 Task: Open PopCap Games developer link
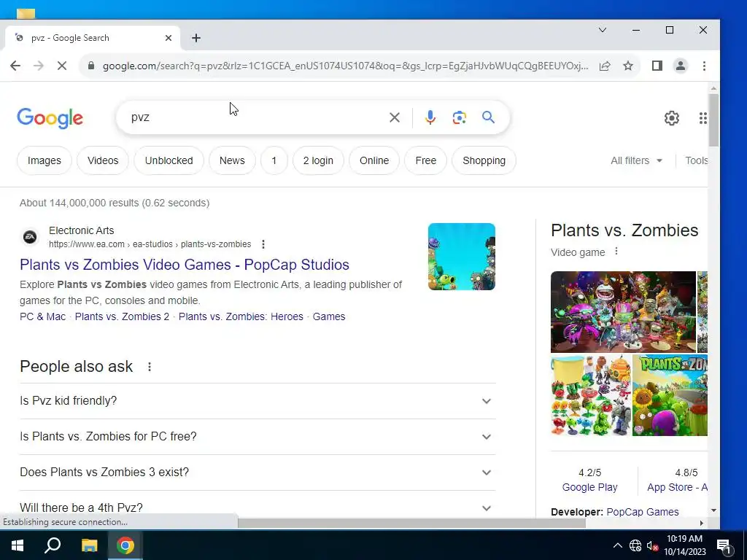642,512
